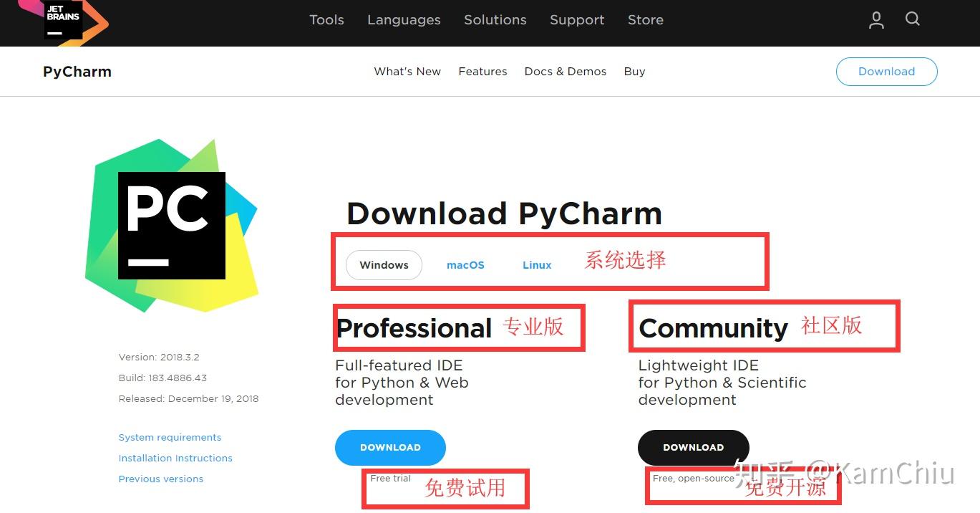Open the Support menu

click(577, 20)
